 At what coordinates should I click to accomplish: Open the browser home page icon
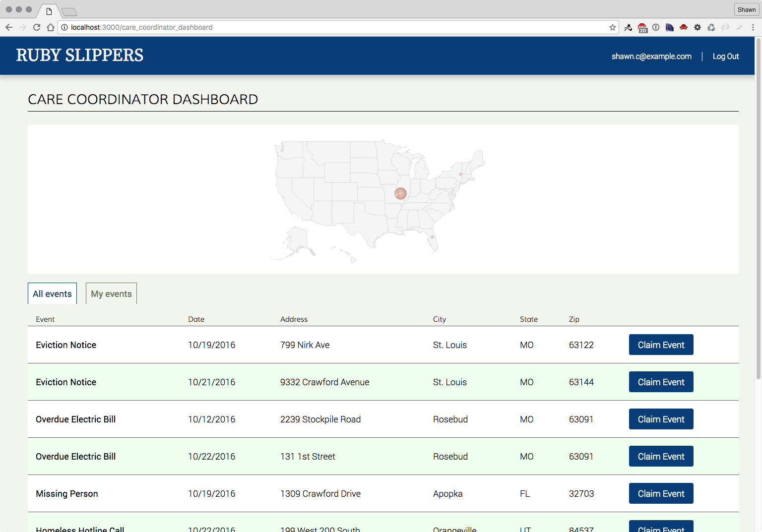[51, 27]
